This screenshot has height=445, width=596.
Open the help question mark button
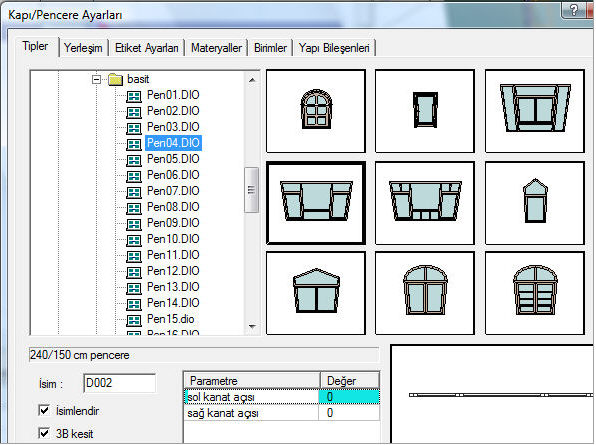click(x=575, y=10)
